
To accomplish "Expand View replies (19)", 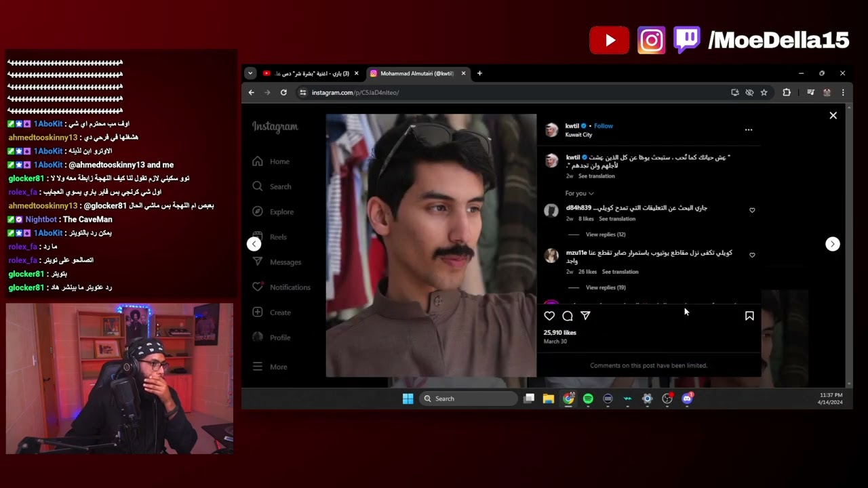I will [x=606, y=287].
